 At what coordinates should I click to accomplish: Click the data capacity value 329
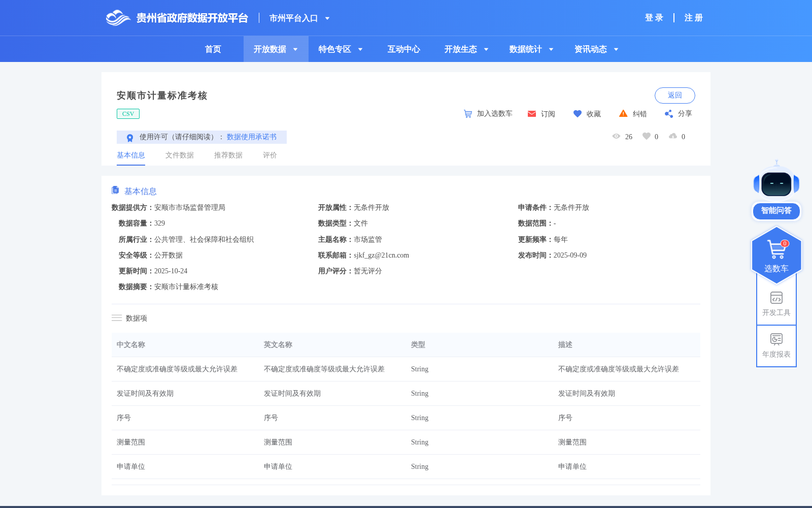(x=159, y=224)
